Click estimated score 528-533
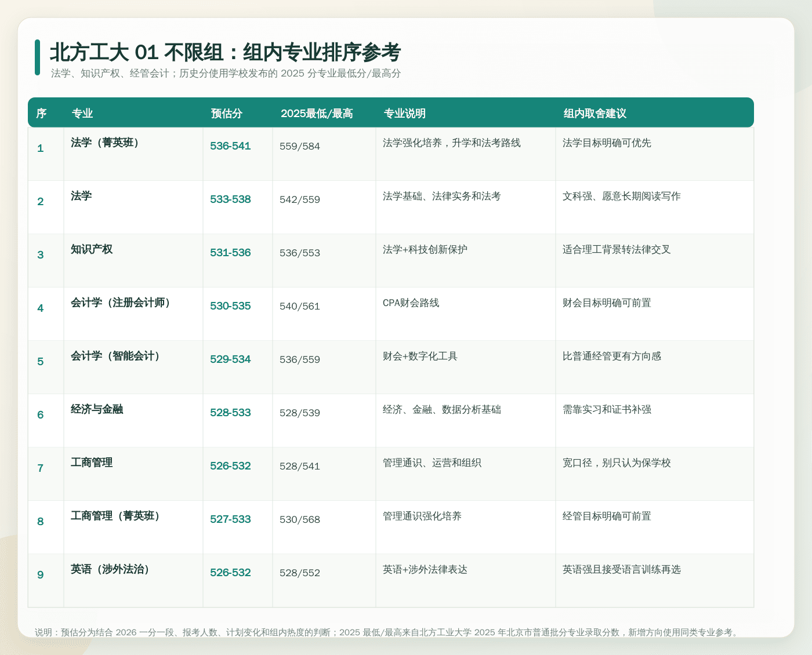Viewport: 812px width, 655px height. [230, 413]
